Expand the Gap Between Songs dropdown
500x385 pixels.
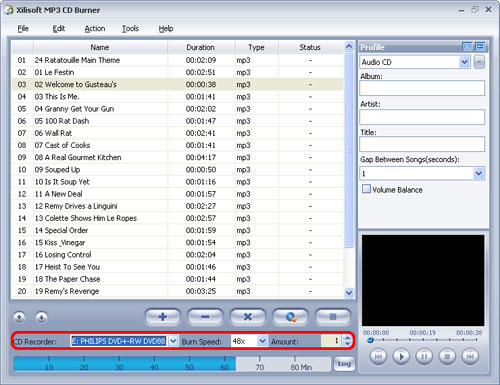tap(479, 173)
